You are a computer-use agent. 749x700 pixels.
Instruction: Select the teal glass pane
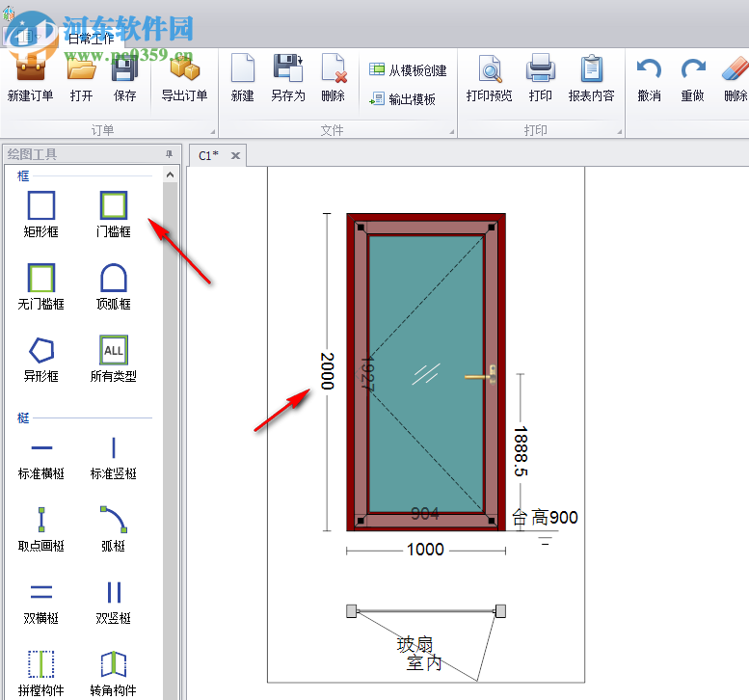(x=426, y=374)
